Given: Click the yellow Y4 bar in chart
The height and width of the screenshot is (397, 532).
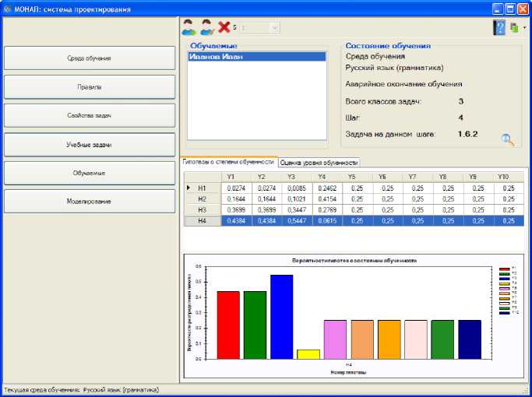Looking at the screenshot, I should coord(308,354).
